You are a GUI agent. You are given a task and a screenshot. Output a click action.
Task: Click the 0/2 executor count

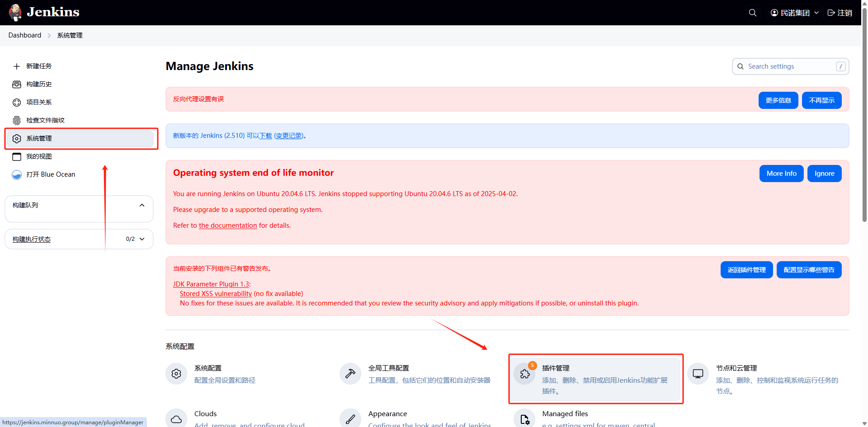(x=130, y=239)
